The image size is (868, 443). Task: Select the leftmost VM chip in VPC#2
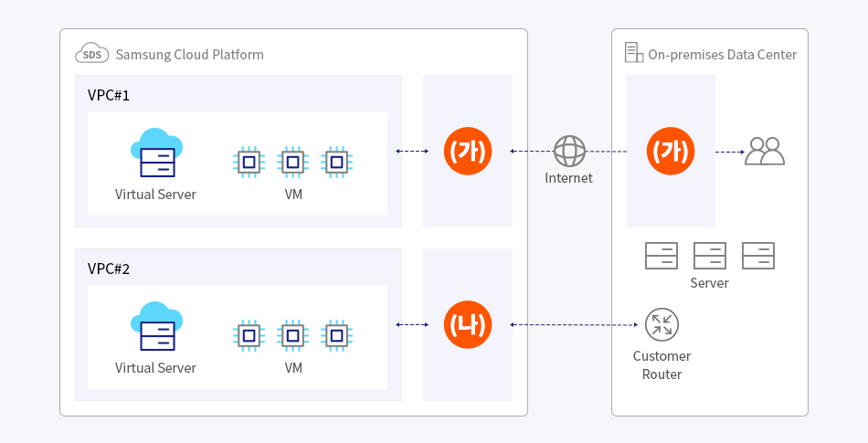click(248, 335)
